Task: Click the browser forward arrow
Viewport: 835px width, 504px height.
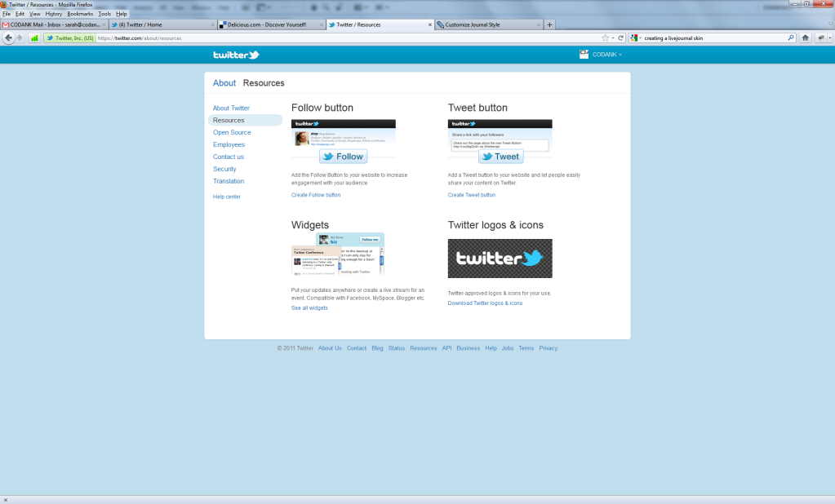Action: click(20, 38)
